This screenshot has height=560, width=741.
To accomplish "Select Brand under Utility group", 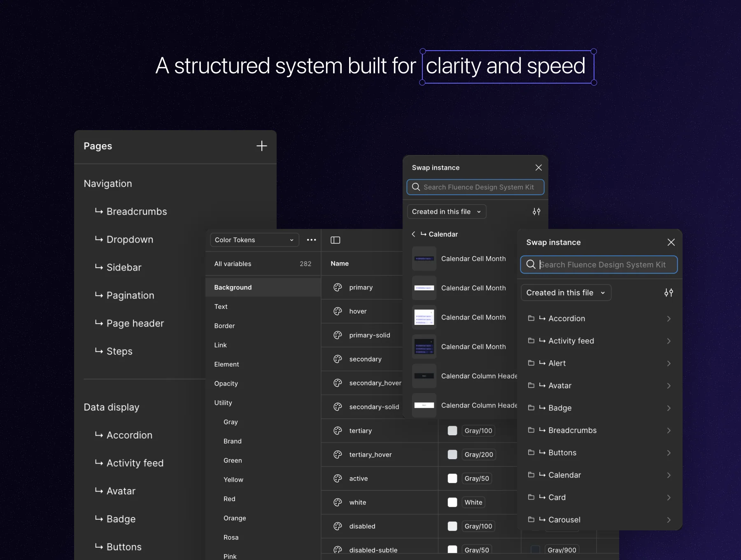I will click(x=233, y=441).
